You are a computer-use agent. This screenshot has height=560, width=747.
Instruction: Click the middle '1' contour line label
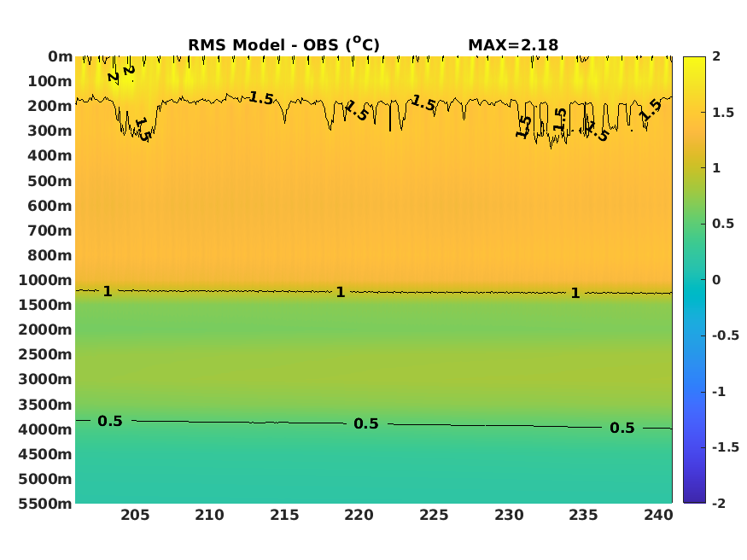coord(340,293)
